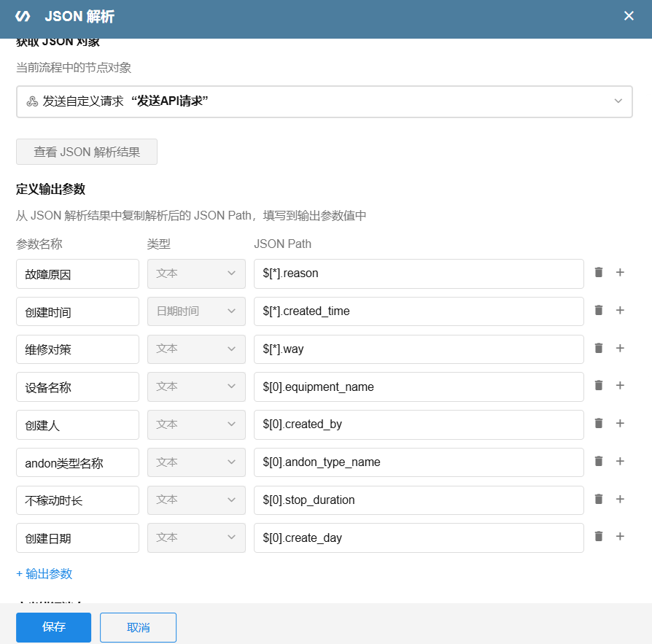Screen dimensions: 652x644
Task: Add a parameter after the andon类型名称 row
Action: point(620,461)
